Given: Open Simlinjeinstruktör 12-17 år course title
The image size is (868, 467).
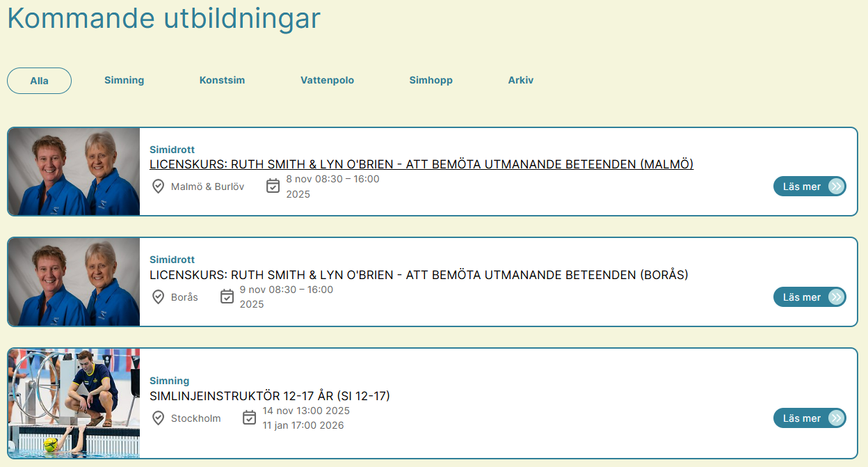Looking at the screenshot, I should (x=270, y=396).
